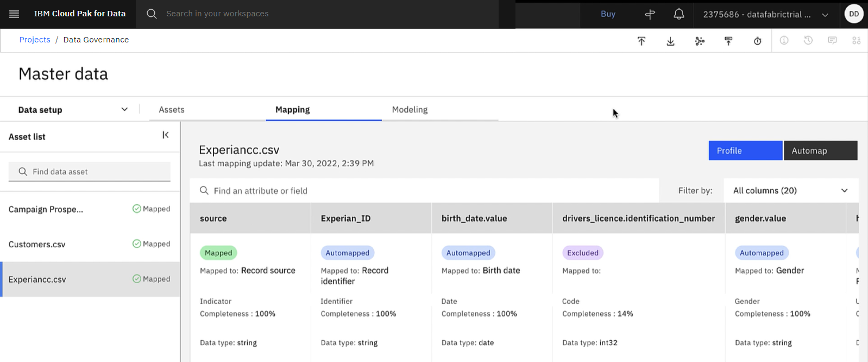Image resolution: width=868 pixels, height=362 pixels.
Task: Click the birth_date.value column header
Action: point(492,219)
